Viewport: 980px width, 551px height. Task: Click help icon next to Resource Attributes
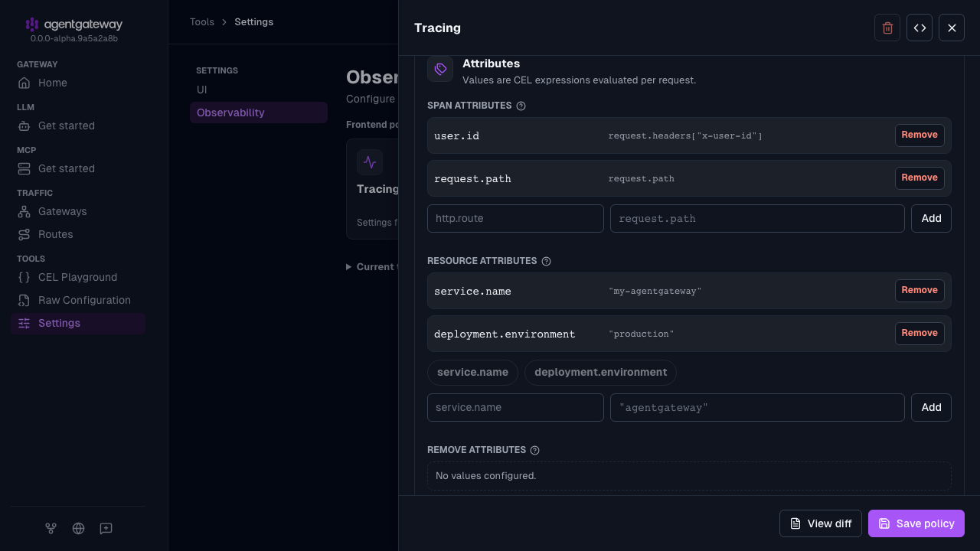pos(547,261)
